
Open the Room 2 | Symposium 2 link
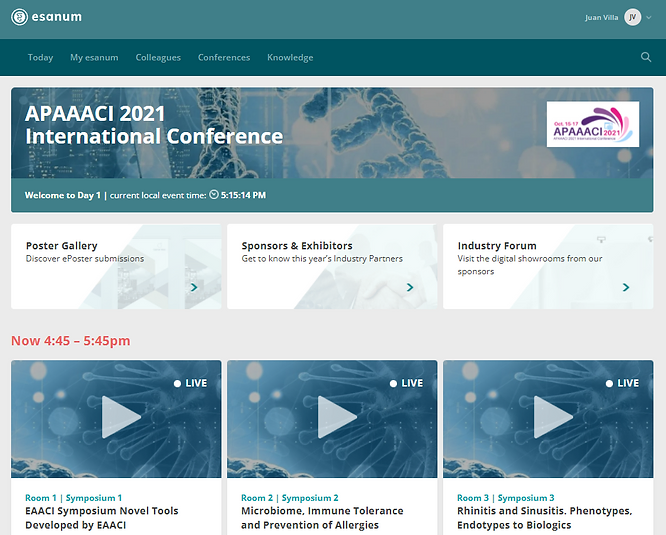(x=290, y=498)
